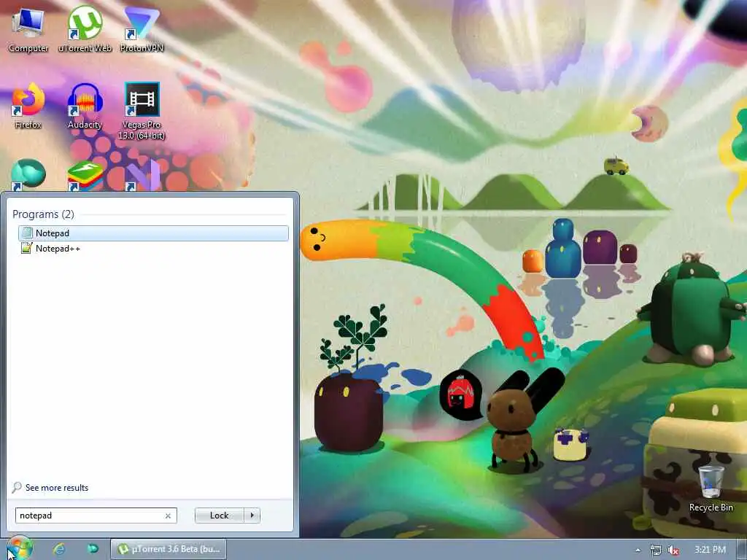Image resolution: width=747 pixels, height=560 pixels.
Task: Click the Firefox desktop shortcut
Action: [28, 106]
